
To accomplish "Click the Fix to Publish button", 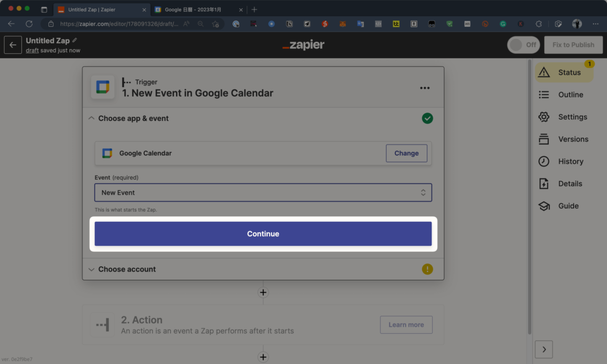I will click(573, 45).
